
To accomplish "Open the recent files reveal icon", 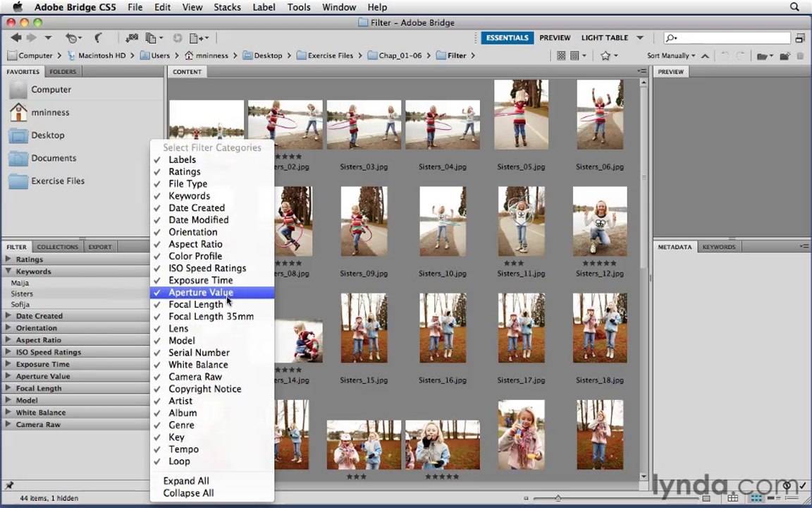I will 73,38.
